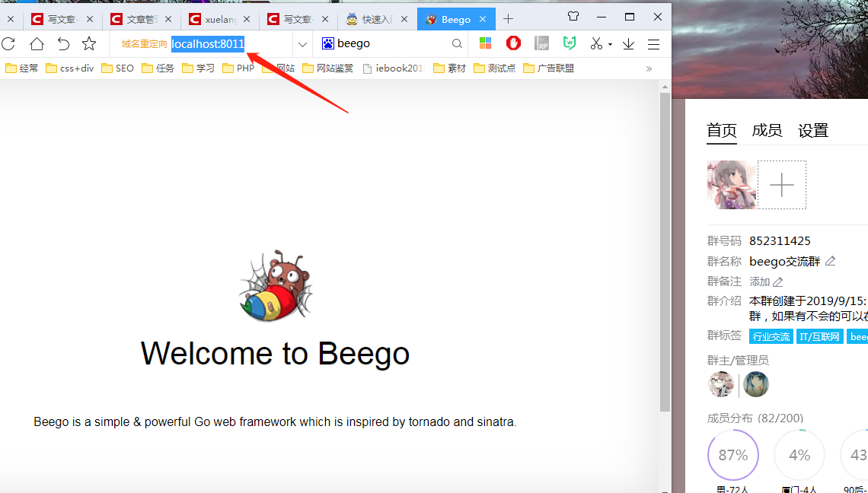Open the colorful apps grid icon
868x493 pixels.
(486, 43)
